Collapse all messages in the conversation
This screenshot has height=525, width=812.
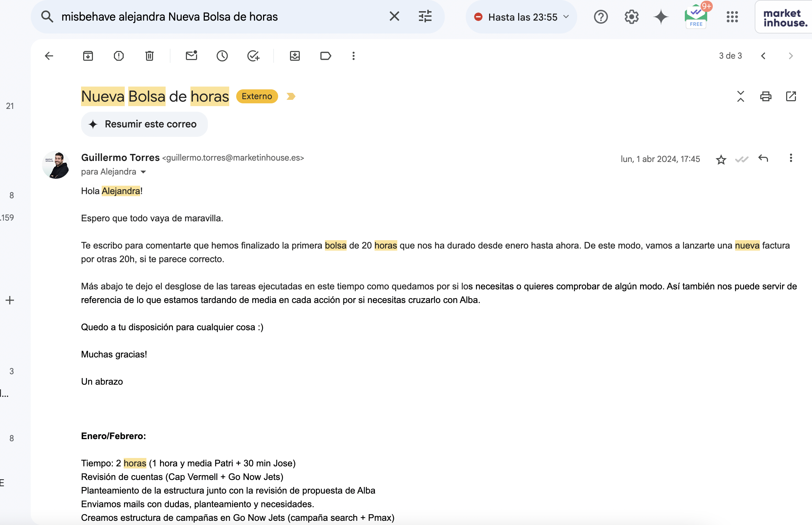[740, 96]
